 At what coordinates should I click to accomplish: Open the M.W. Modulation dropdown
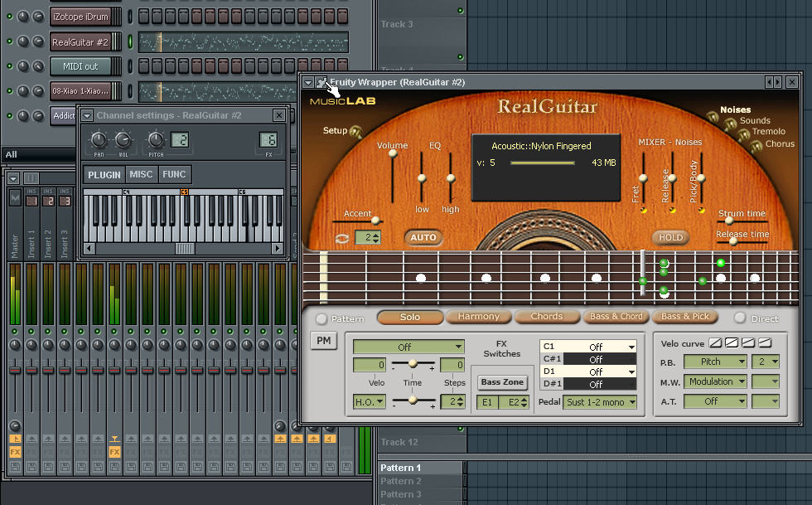click(x=715, y=381)
